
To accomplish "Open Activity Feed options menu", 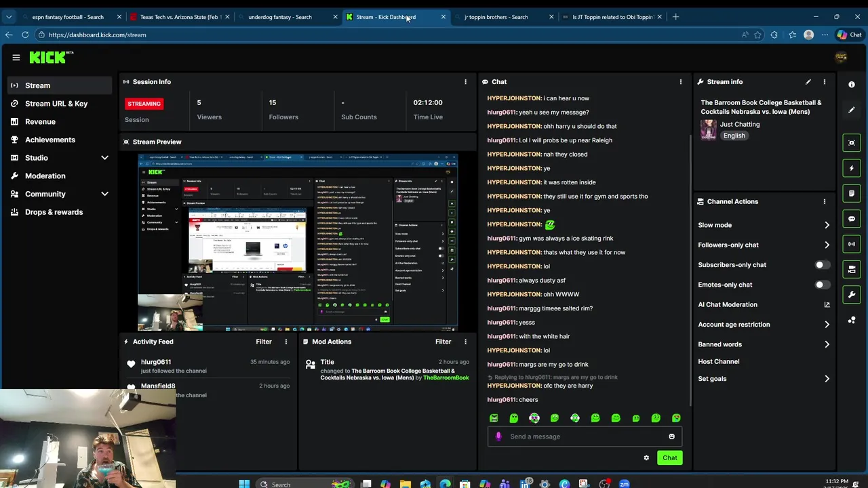I will point(285,342).
